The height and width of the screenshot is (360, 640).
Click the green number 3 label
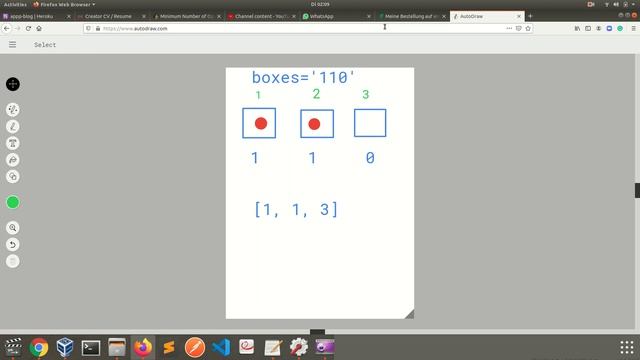pos(366,95)
